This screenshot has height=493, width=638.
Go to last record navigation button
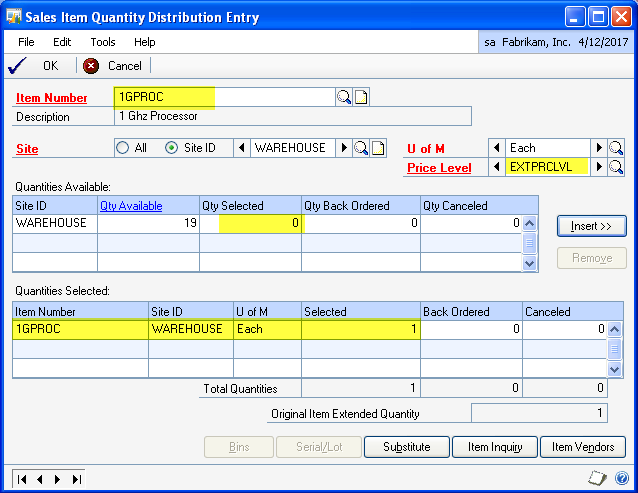click(x=76, y=480)
